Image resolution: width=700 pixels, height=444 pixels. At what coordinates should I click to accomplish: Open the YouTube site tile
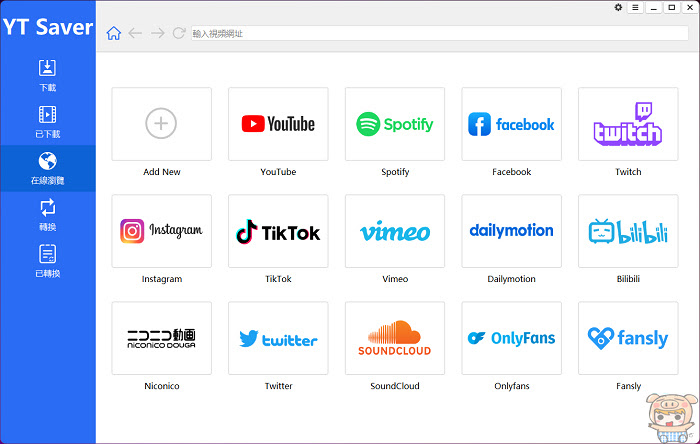tap(278, 124)
